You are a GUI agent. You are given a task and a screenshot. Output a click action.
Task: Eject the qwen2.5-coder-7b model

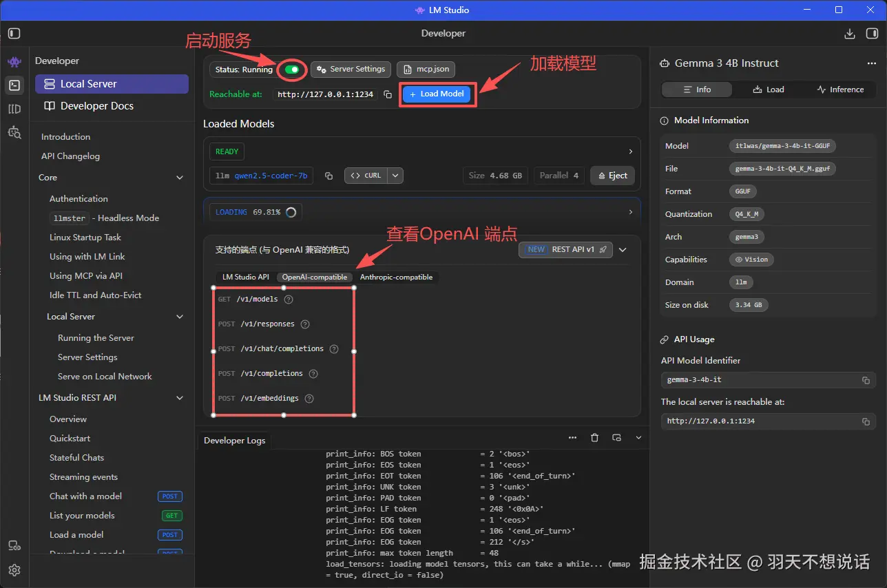coord(612,176)
